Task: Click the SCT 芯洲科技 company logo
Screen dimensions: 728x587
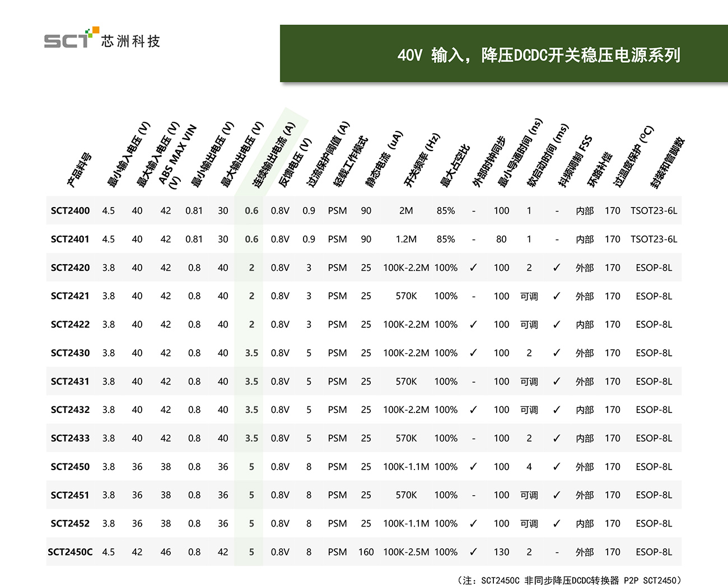Action: pos(102,38)
